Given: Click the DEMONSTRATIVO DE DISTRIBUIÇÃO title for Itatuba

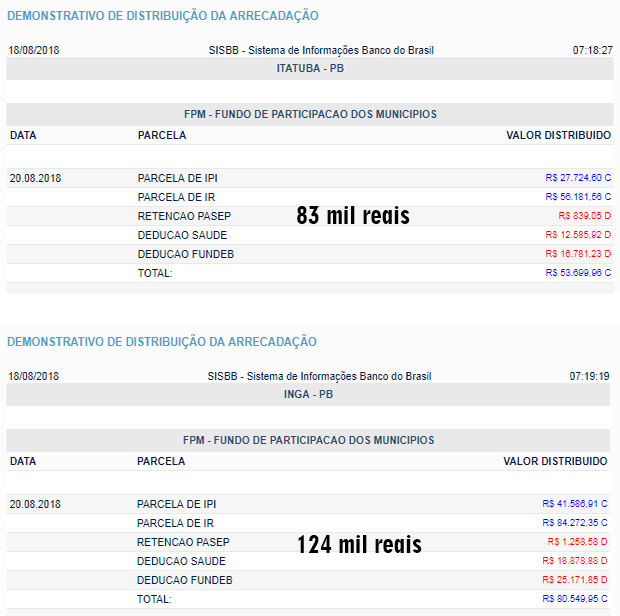Looking at the screenshot, I should coord(163,16).
